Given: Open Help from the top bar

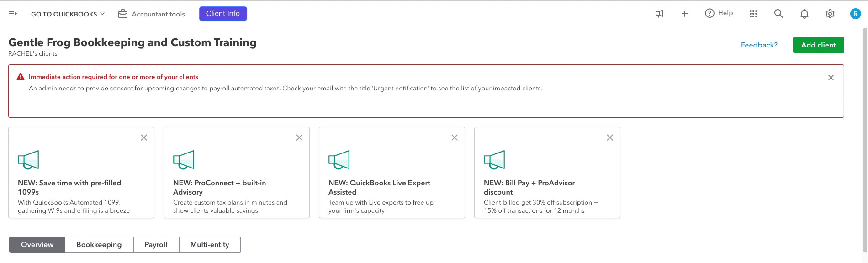Looking at the screenshot, I should coord(719,13).
